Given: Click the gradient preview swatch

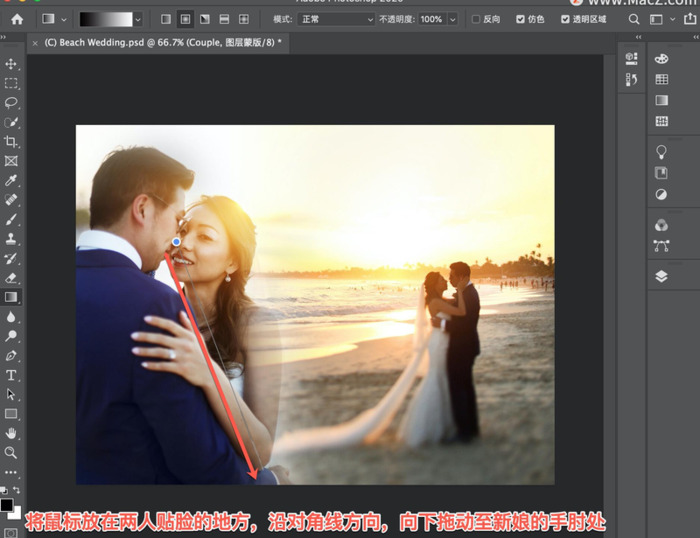Looking at the screenshot, I should pyautogui.click(x=106, y=19).
